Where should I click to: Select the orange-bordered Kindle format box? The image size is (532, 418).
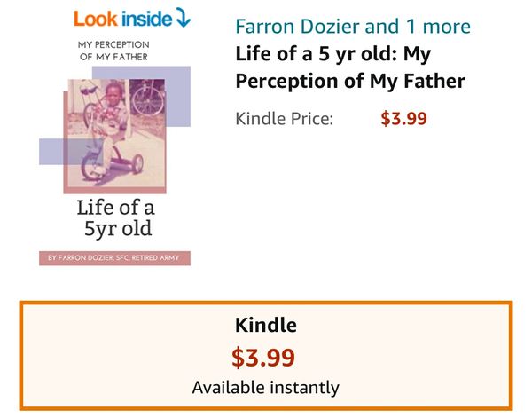tap(266, 356)
